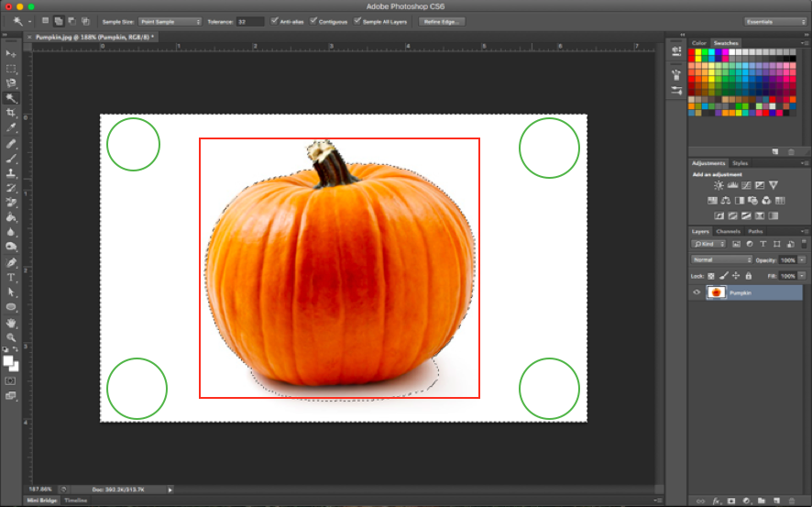Select the Pen tool
Viewport: 812px width, 507px height.
(x=11, y=262)
